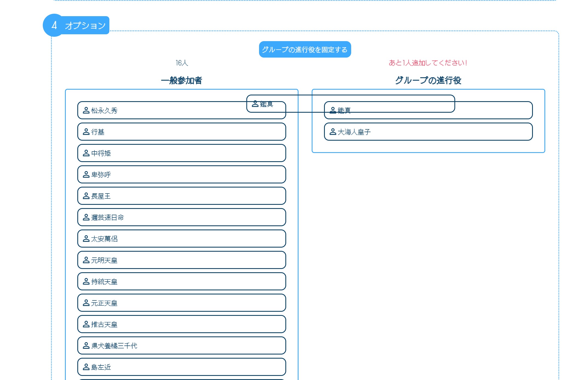Select the 県犬養橘三千代 participant card

(x=181, y=345)
